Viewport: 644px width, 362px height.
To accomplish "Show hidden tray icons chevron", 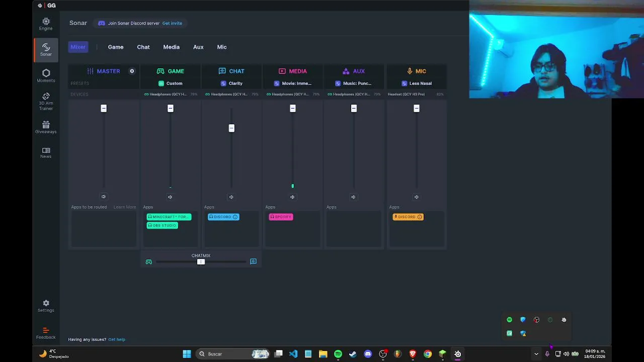I will coord(536,354).
